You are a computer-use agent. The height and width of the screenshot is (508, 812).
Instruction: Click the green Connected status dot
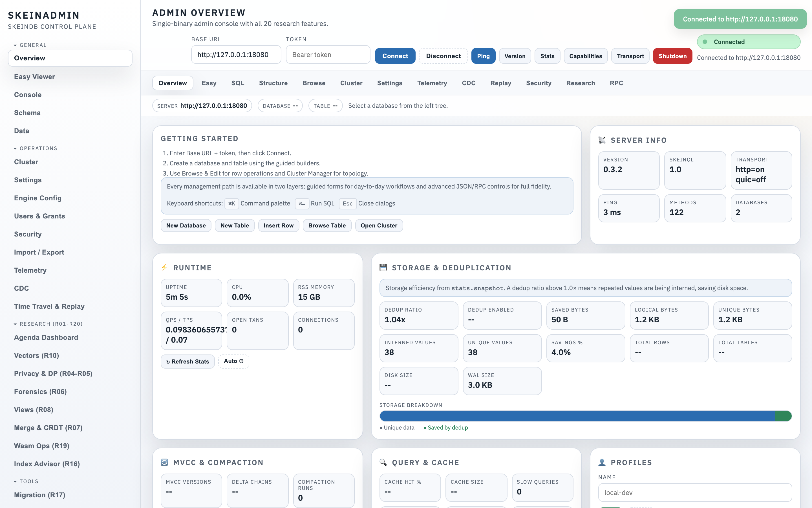705,42
